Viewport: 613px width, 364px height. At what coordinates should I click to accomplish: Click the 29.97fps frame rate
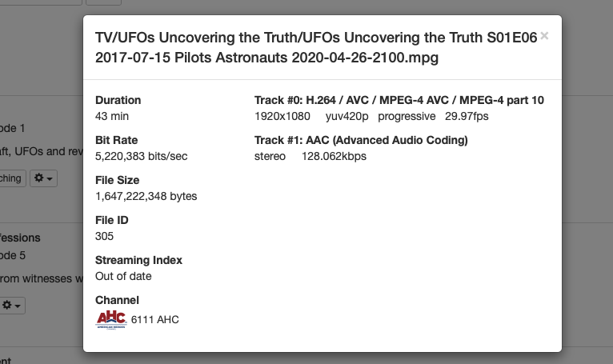click(x=467, y=116)
